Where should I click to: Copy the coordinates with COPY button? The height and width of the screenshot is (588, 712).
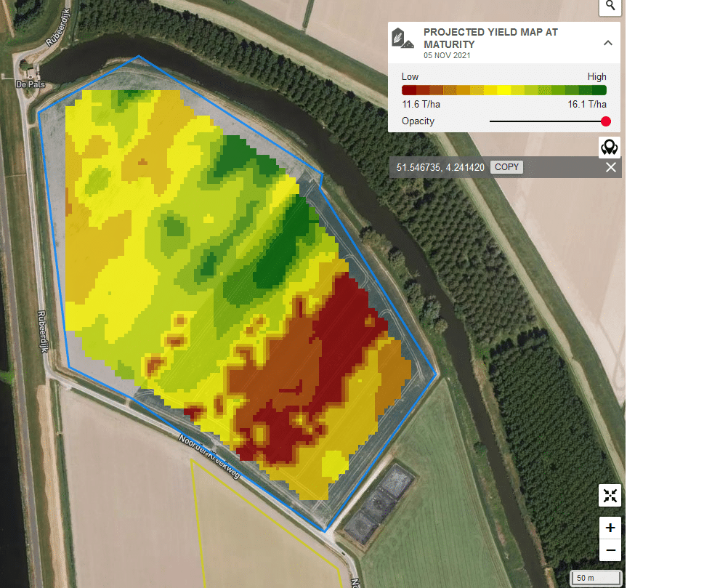point(506,167)
